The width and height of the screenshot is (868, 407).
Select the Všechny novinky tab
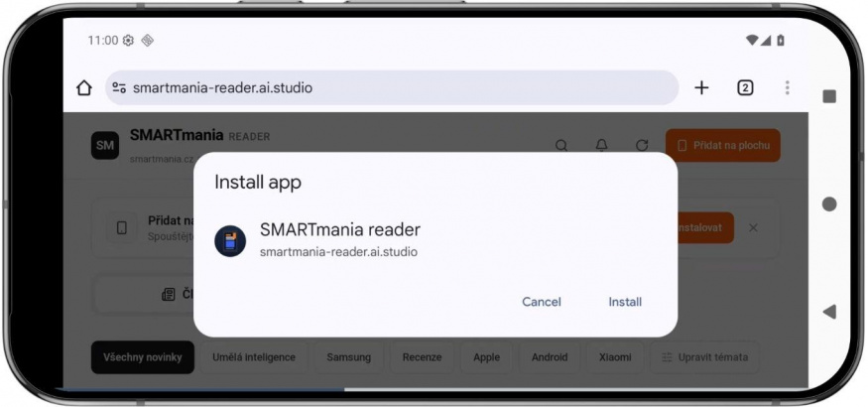coord(143,357)
